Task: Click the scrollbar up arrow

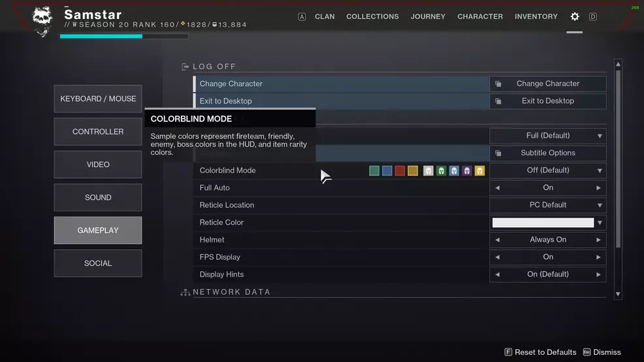Action: coord(618,64)
